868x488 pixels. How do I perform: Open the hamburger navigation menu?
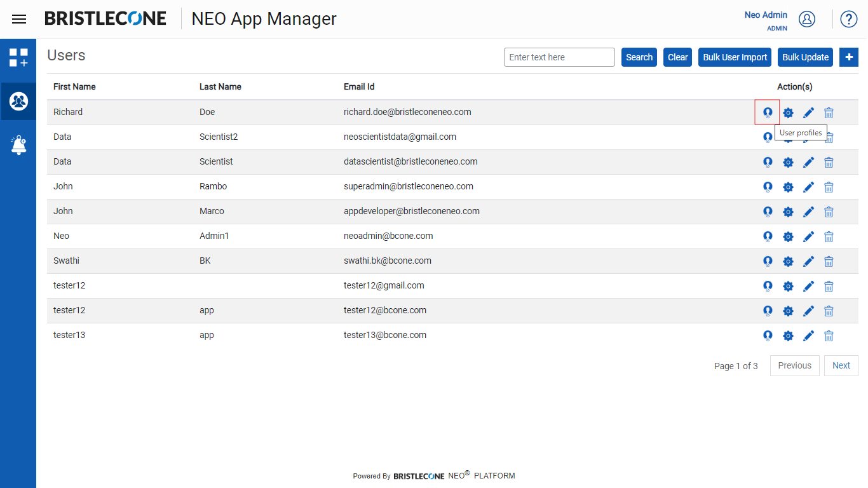(19, 19)
